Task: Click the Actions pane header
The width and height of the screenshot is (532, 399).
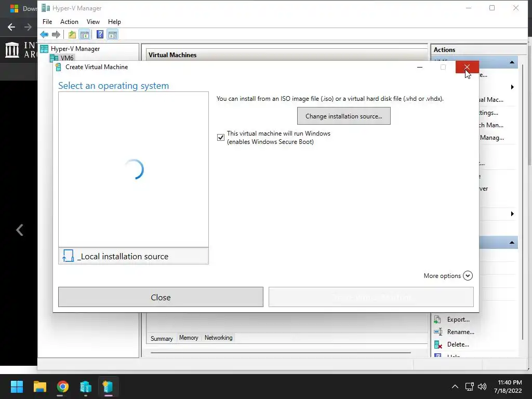Action: 478,49
